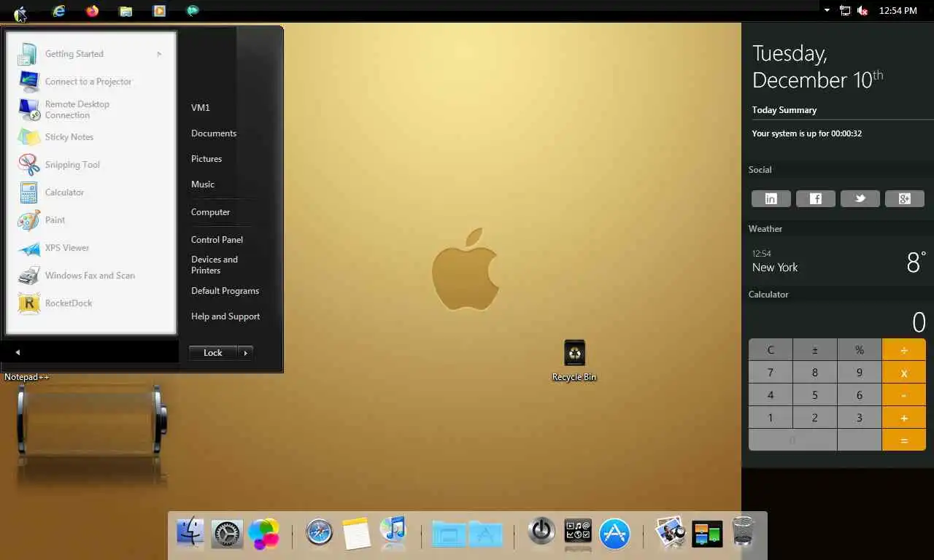Launch Snipping Tool
This screenshot has width=934, height=560.
click(90, 165)
